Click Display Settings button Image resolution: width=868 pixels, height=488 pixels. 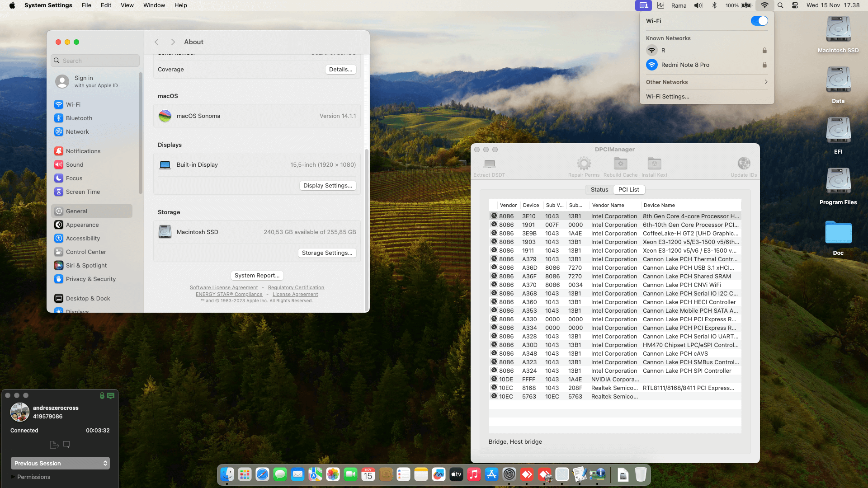tap(328, 186)
